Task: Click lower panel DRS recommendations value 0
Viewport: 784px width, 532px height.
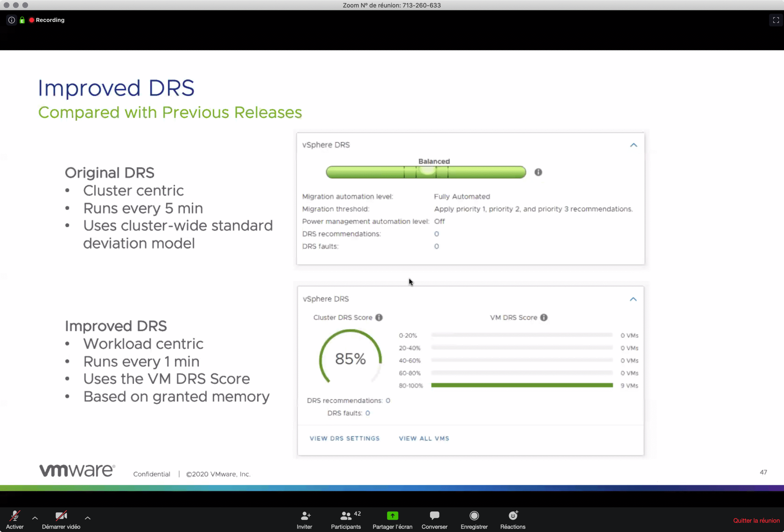Action: (388, 400)
